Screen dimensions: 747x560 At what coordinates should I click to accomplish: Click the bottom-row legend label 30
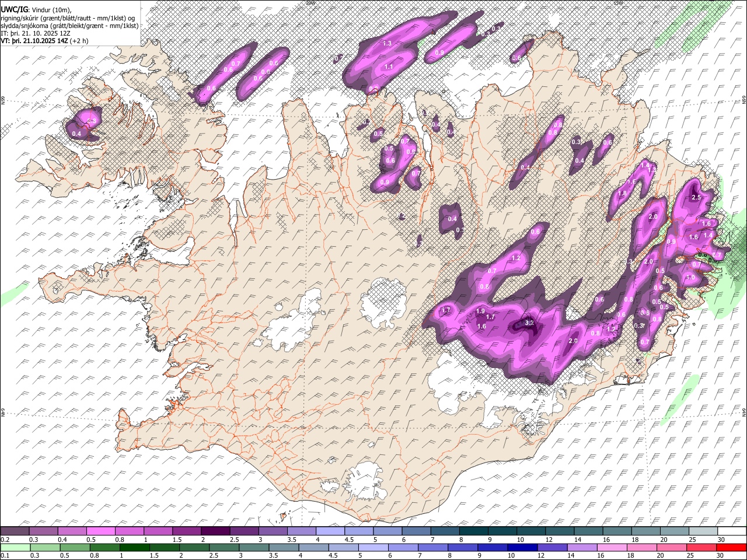click(x=721, y=555)
